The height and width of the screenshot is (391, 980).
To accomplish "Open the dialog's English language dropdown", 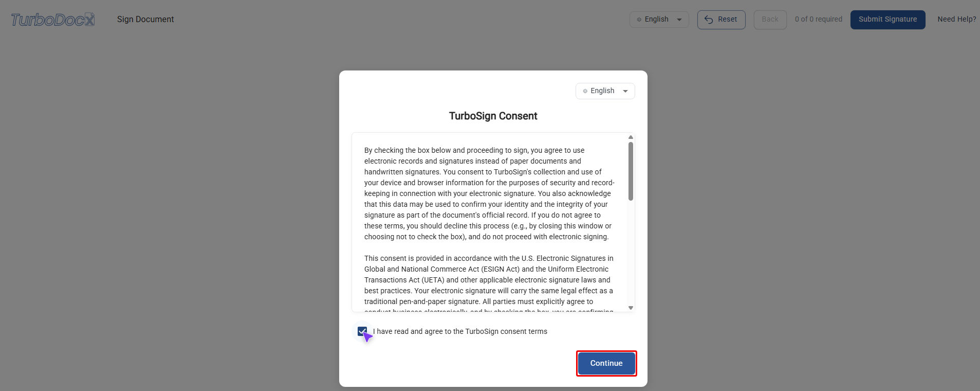I will point(605,91).
